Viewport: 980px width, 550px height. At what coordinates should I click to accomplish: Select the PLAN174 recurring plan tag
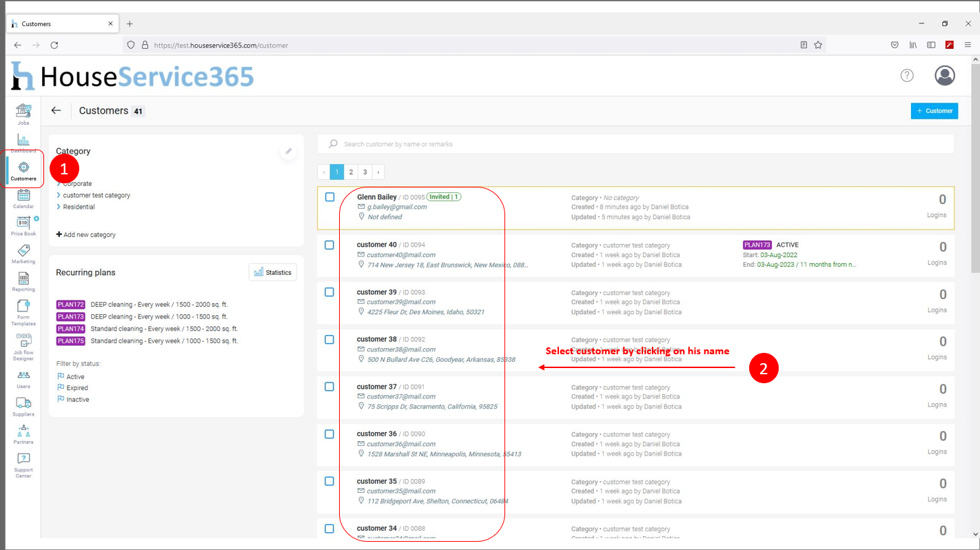click(x=71, y=329)
